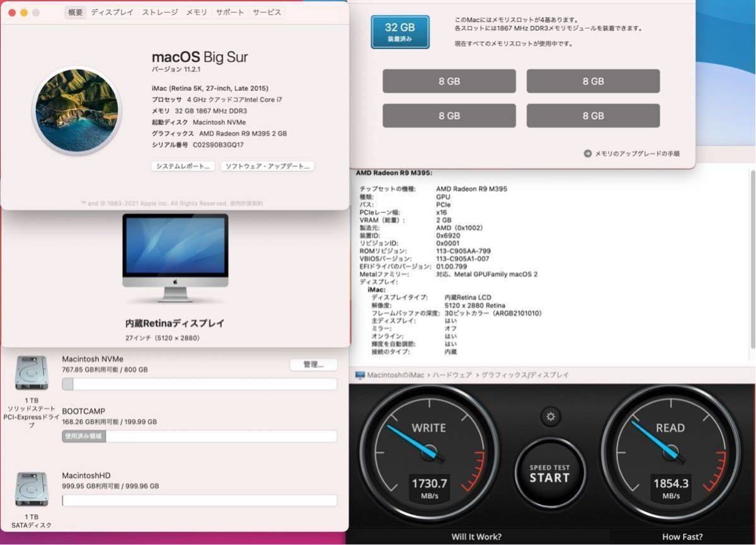The image size is (756, 545).
Task: Open the 概要 tab
Action: (x=76, y=13)
